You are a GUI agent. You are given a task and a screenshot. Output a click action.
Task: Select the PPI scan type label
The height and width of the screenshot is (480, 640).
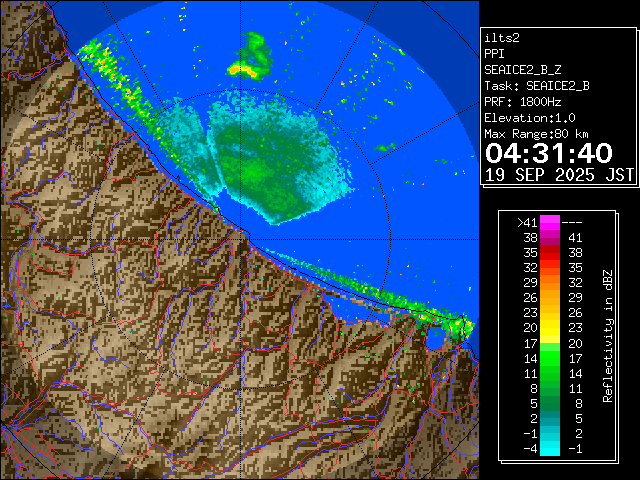(x=495, y=54)
